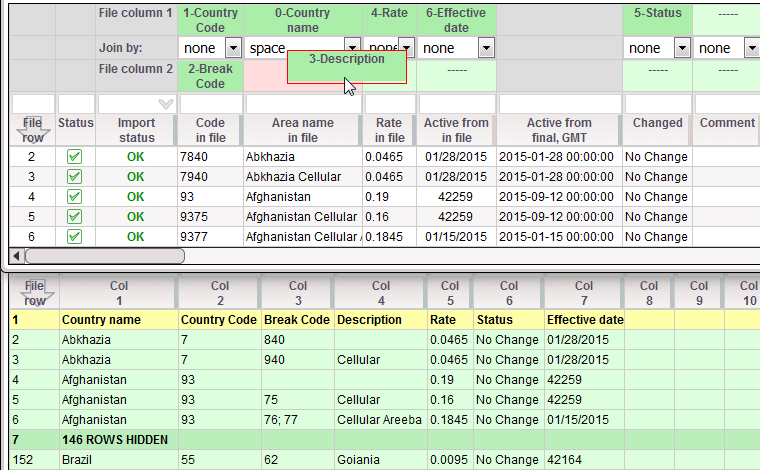Click the 'Col 1' header in lower grid
This screenshot has width=760, height=470.
pos(119,293)
